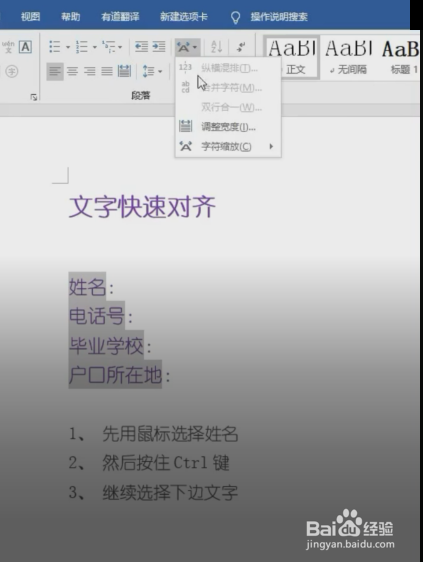Toggle justify text alignment

click(107, 71)
